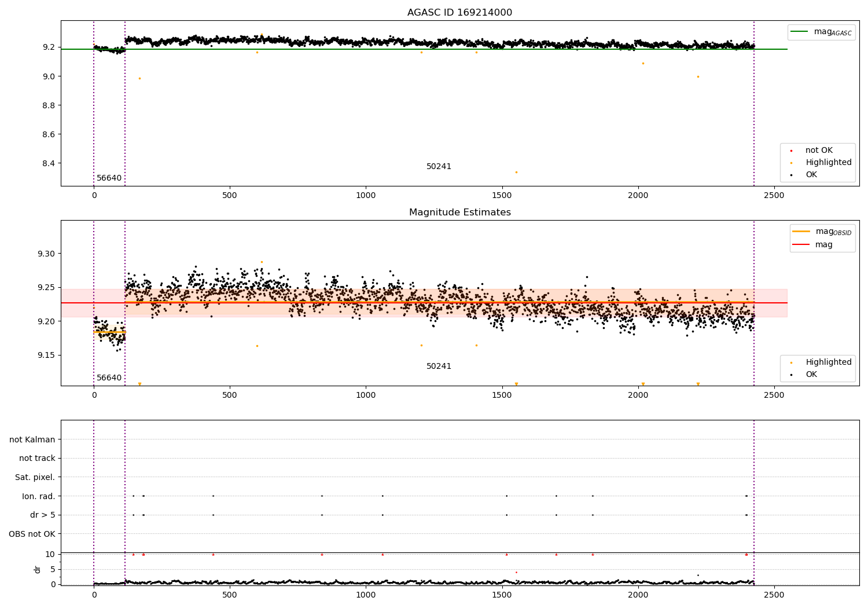Select the '56640' obsid label in top plot

tap(109, 178)
